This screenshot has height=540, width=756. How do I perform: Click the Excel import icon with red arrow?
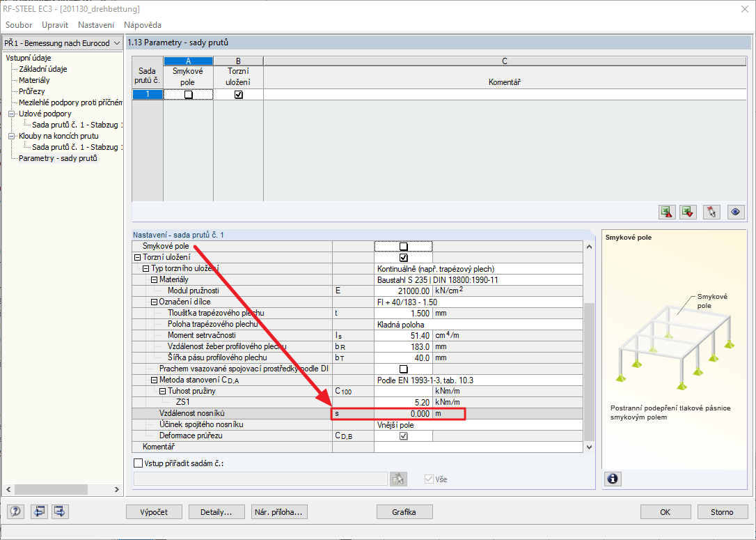(x=688, y=212)
